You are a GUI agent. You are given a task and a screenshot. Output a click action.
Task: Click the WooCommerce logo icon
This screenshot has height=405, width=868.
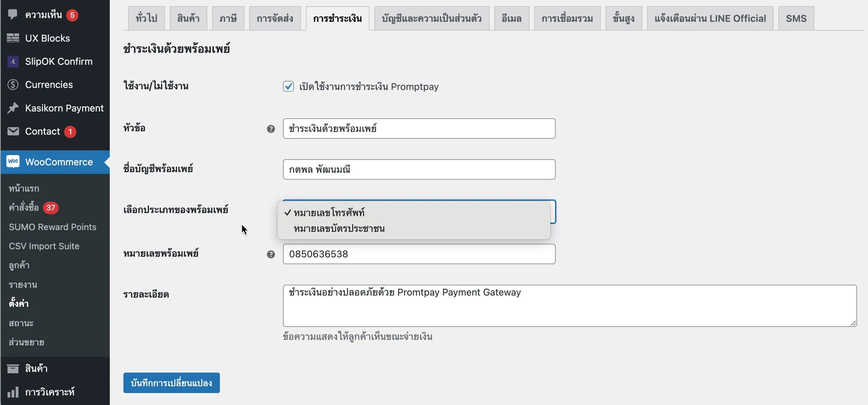tap(13, 162)
